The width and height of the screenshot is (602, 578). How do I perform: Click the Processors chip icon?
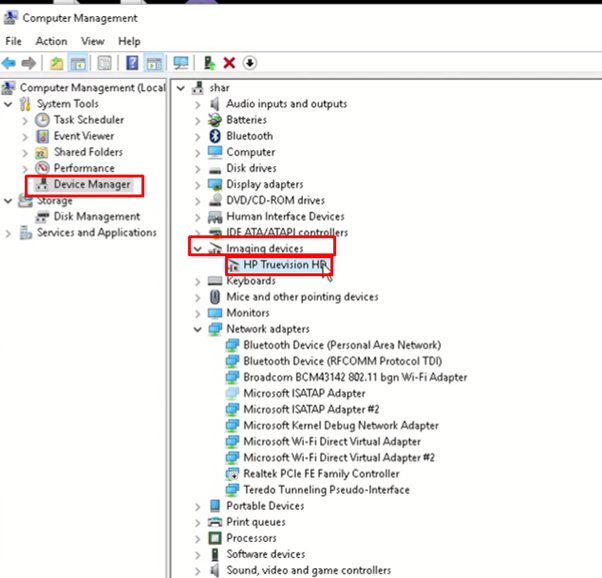point(215,538)
